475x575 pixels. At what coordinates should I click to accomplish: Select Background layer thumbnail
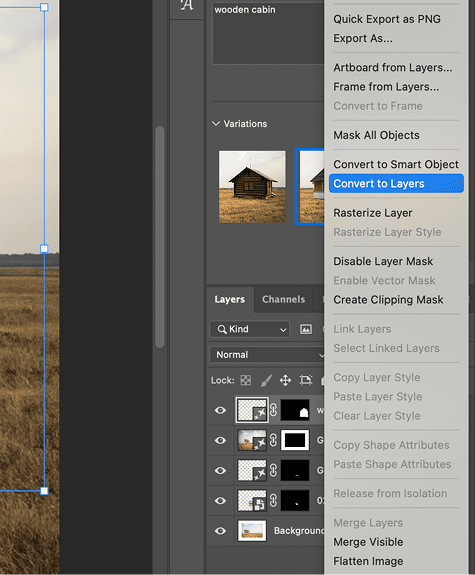[252, 531]
